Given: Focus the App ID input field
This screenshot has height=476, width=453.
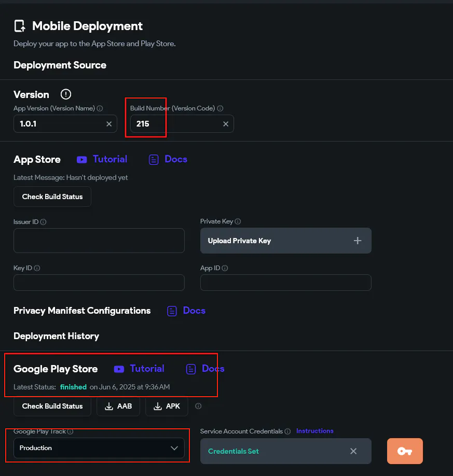Looking at the screenshot, I should point(285,283).
